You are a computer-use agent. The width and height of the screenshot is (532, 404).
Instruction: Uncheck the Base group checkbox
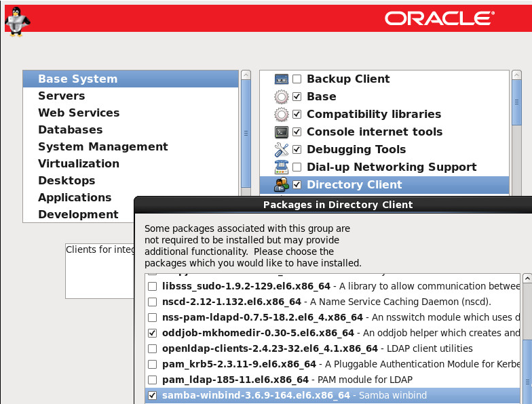pos(297,96)
